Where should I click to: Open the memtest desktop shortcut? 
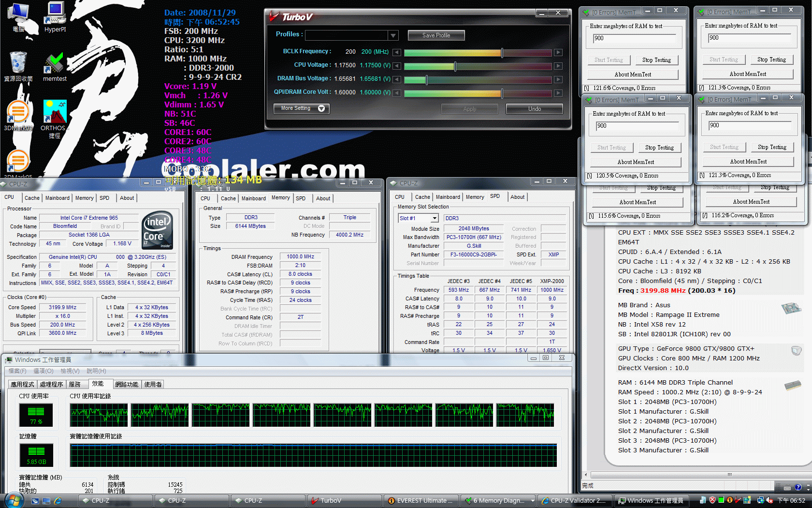coord(55,67)
